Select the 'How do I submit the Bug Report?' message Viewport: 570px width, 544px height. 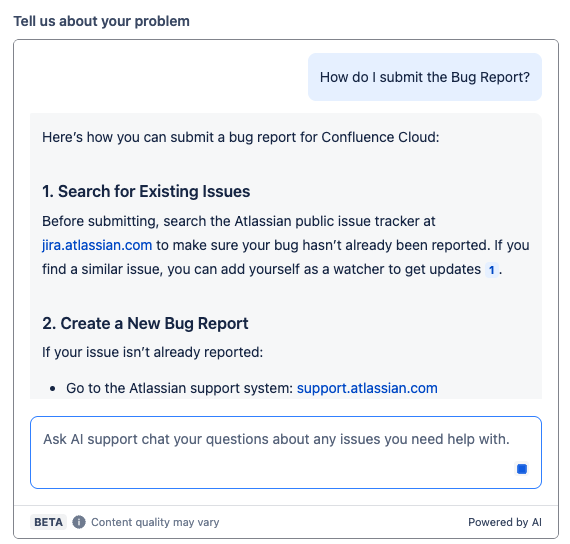(x=425, y=77)
